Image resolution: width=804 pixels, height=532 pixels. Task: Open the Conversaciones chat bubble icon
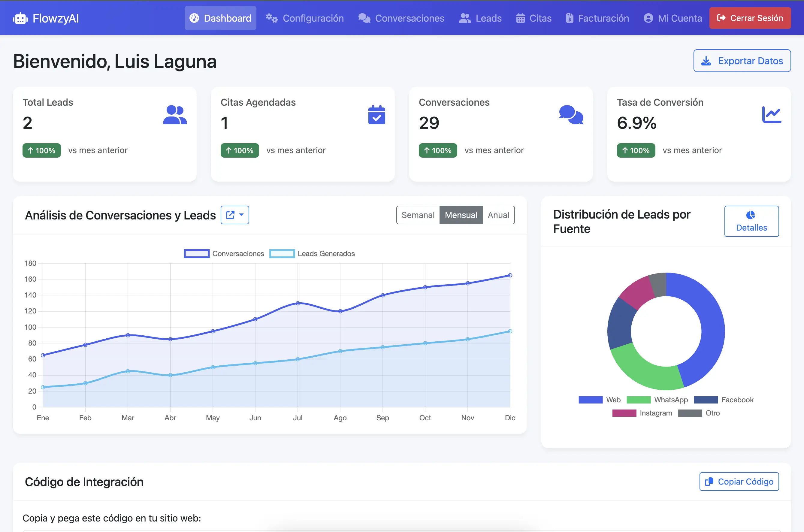(x=363, y=18)
